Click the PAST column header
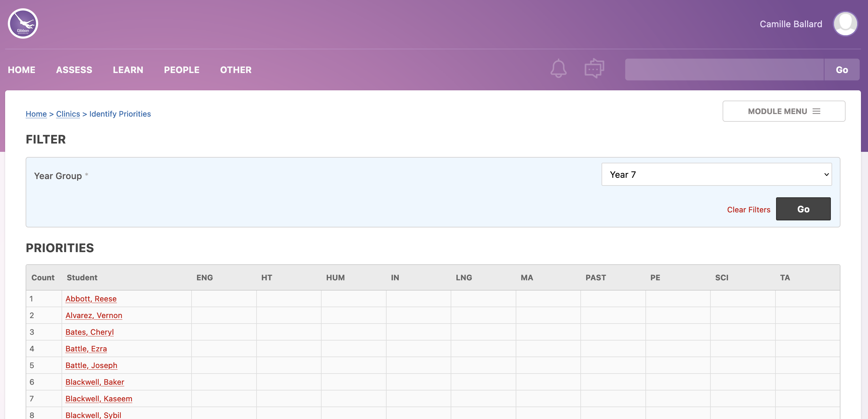Image resolution: width=868 pixels, height=419 pixels. point(595,277)
